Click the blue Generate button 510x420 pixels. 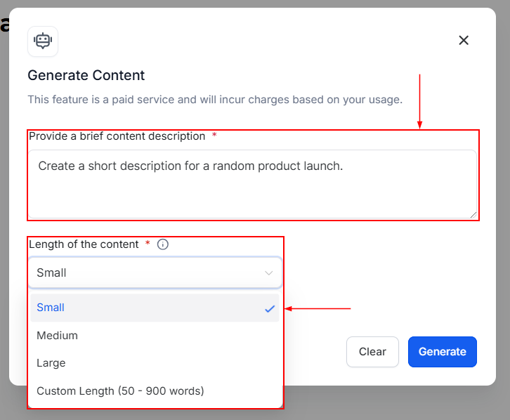pos(442,352)
